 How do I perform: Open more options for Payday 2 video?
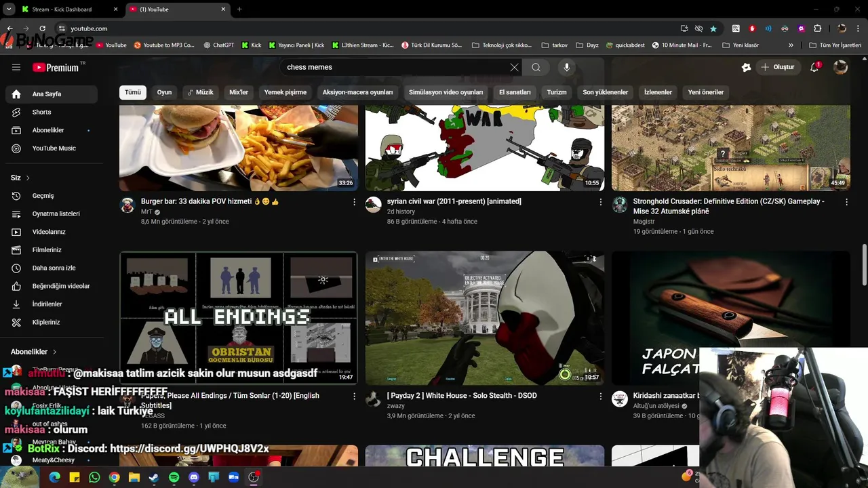(600, 396)
